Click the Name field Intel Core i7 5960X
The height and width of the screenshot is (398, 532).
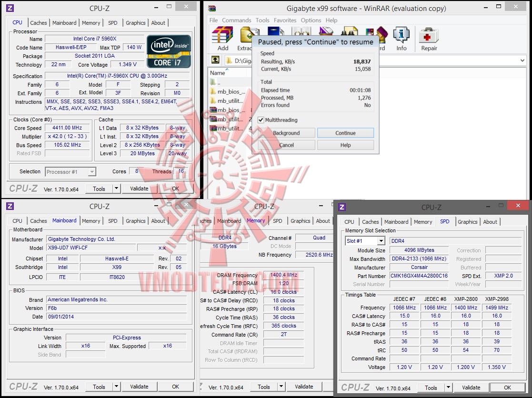95,39
